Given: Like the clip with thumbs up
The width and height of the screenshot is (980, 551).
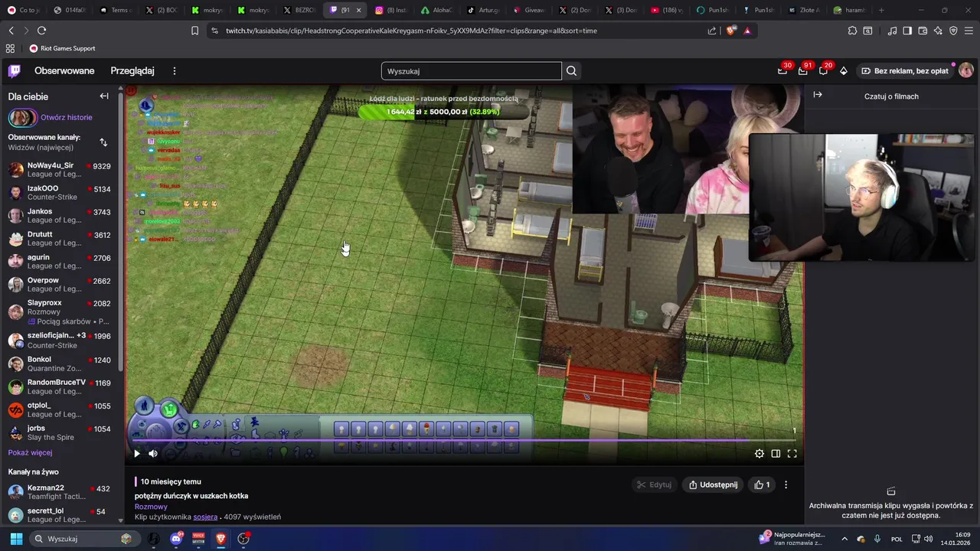Looking at the screenshot, I should point(762,484).
